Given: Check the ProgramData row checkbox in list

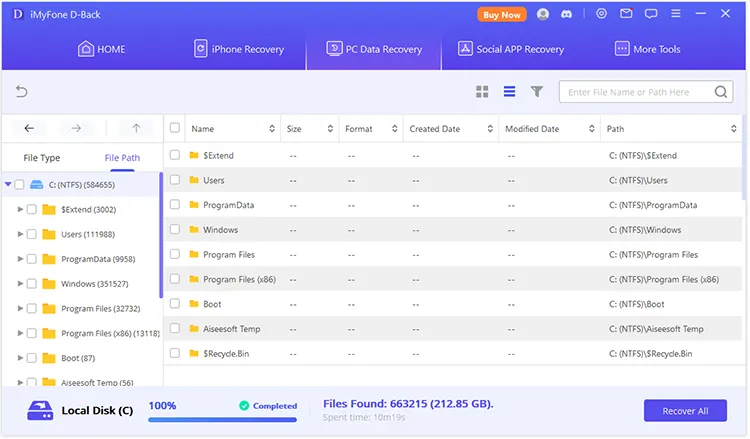Looking at the screenshot, I should (175, 205).
